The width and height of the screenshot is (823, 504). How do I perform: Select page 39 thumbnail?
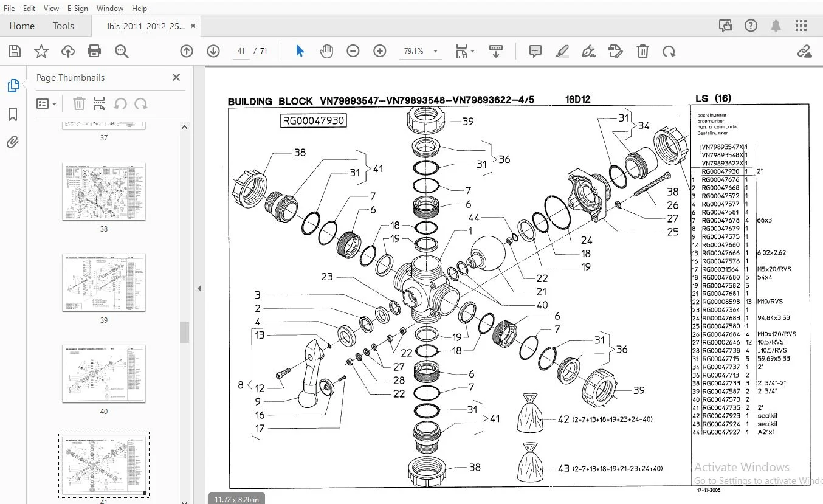pyautogui.click(x=104, y=283)
